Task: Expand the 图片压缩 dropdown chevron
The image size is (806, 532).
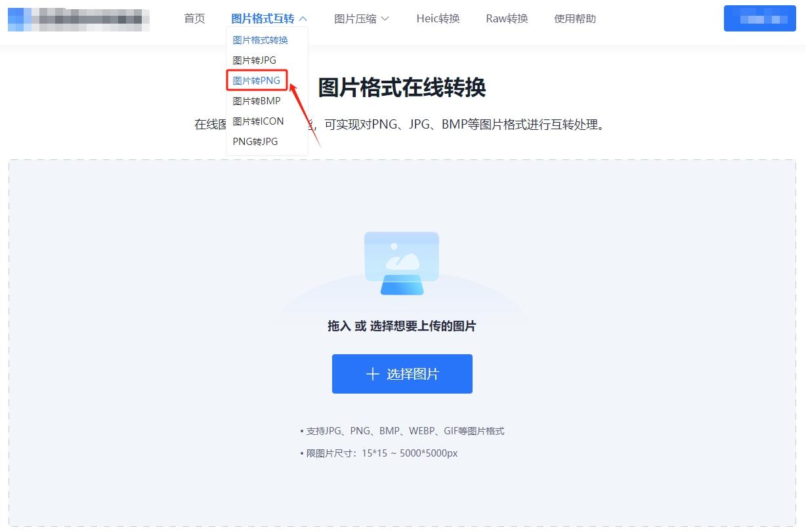Action: 386,19
